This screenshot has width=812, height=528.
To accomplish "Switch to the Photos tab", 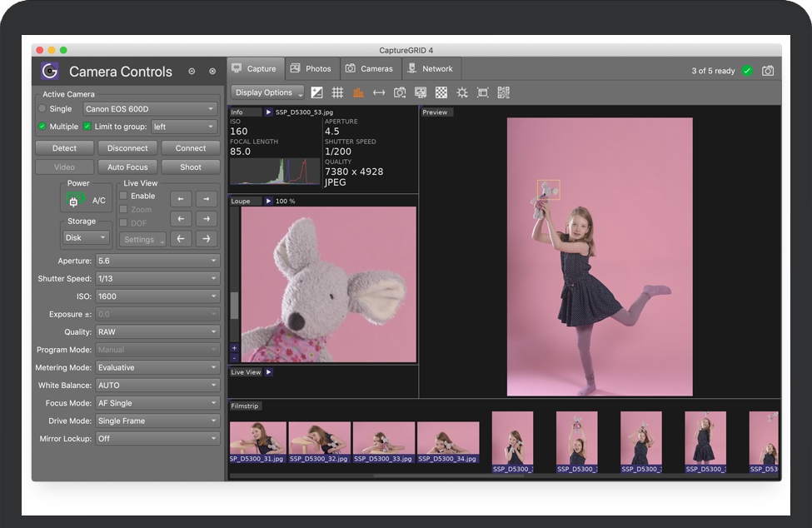I will (311, 69).
